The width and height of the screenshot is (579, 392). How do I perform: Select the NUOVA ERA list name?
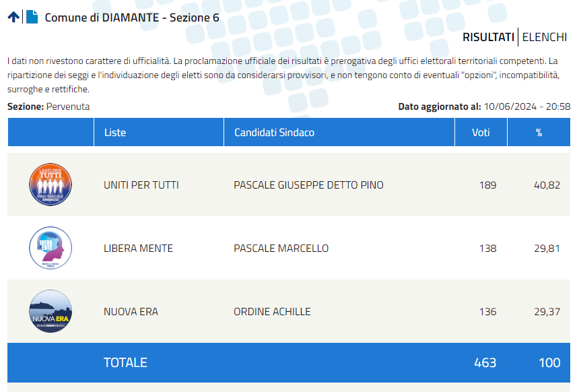(131, 312)
